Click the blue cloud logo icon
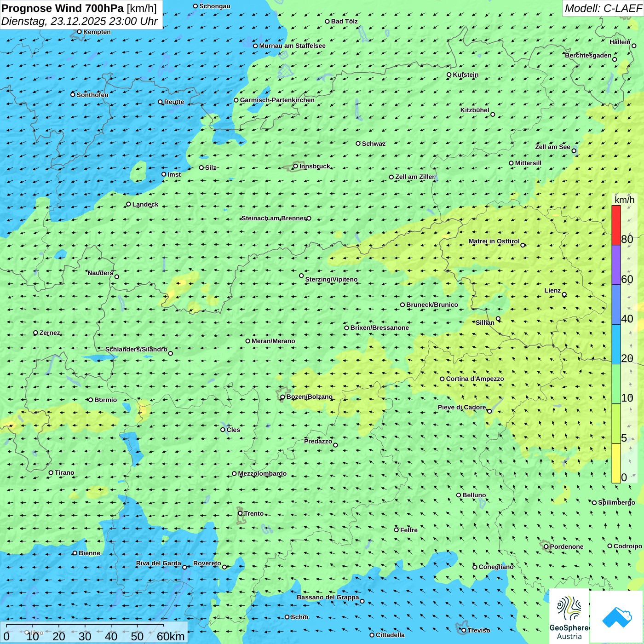The image size is (644, 644). 617,617
